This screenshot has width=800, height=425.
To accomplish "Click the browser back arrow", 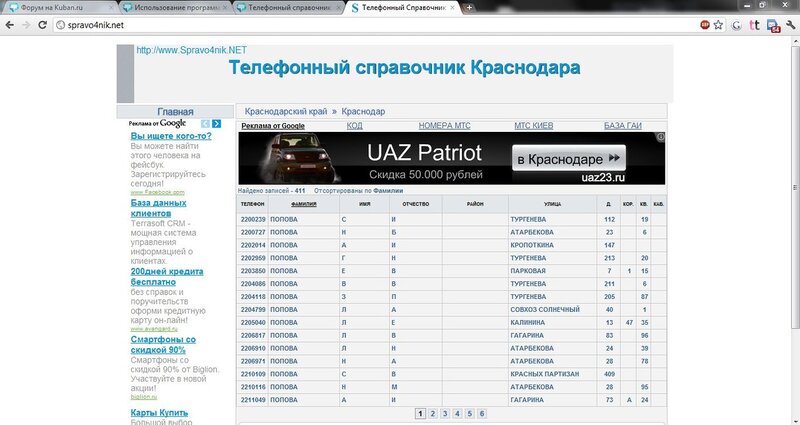I will pos(9,24).
